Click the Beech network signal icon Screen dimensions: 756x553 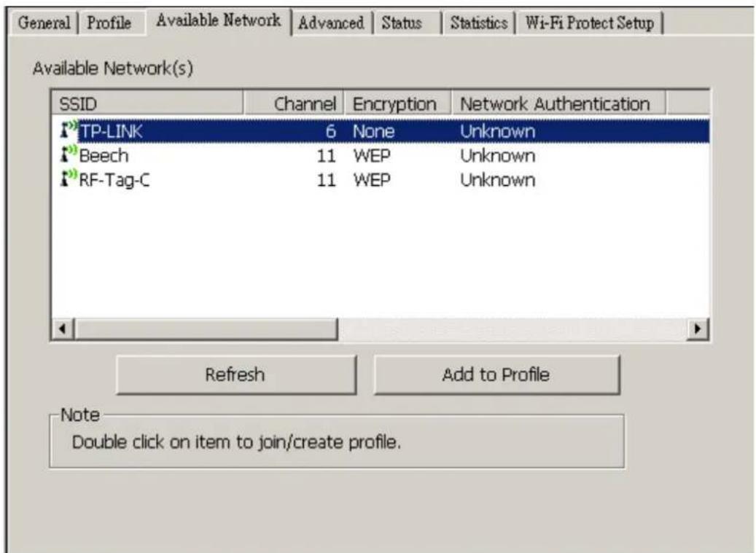point(69,154)
